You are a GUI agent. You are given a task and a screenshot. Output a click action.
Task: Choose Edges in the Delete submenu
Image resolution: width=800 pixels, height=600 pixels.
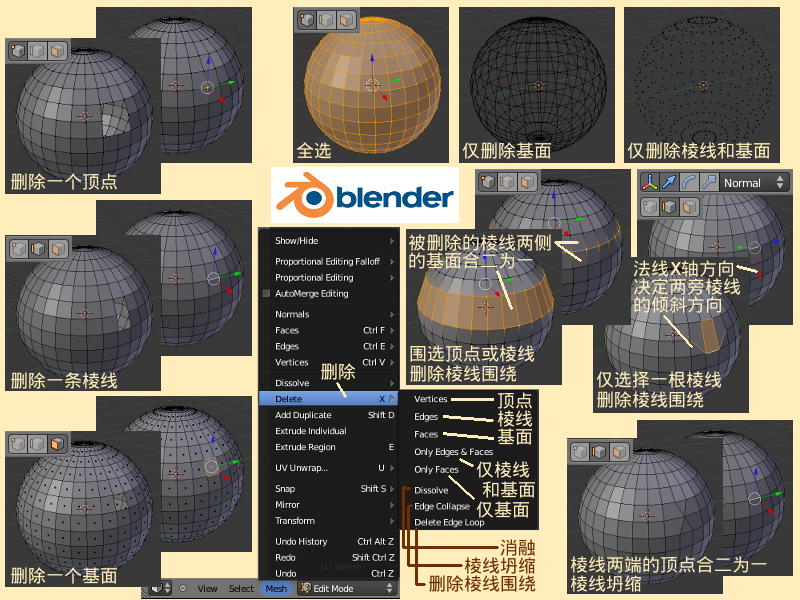click(x=426, y=417)
